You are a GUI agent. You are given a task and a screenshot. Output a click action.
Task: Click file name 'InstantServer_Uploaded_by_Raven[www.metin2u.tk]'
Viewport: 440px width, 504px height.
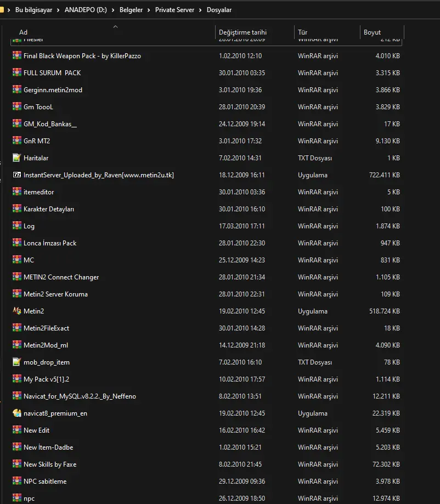[x=99, y=175]
